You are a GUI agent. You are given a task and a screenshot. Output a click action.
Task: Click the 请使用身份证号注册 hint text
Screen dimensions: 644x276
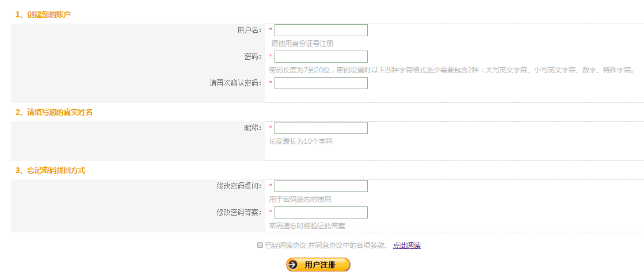pos(302,43)
